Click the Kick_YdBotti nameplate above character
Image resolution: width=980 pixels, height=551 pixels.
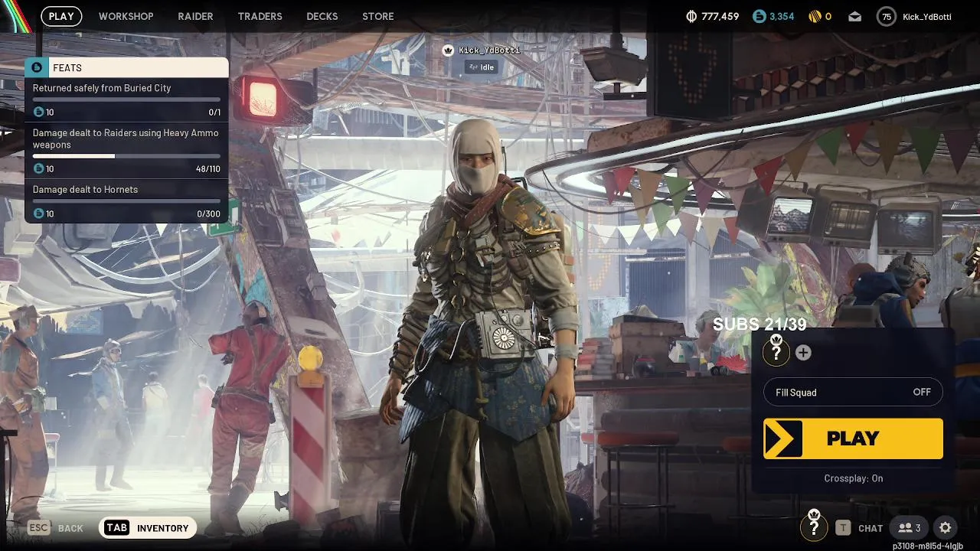489,51
